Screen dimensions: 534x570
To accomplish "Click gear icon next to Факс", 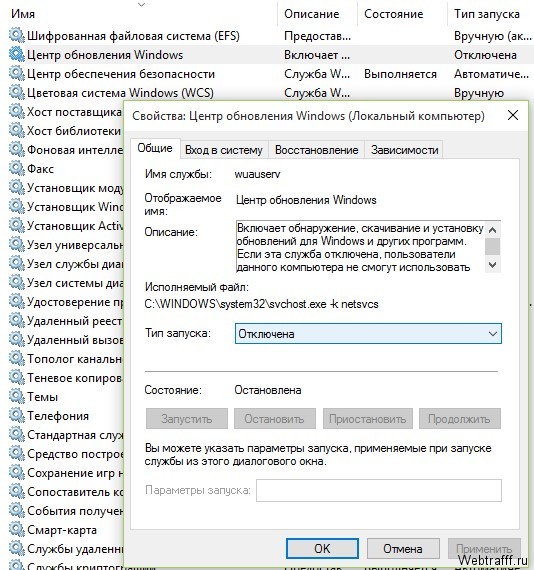I will (16, 168).
